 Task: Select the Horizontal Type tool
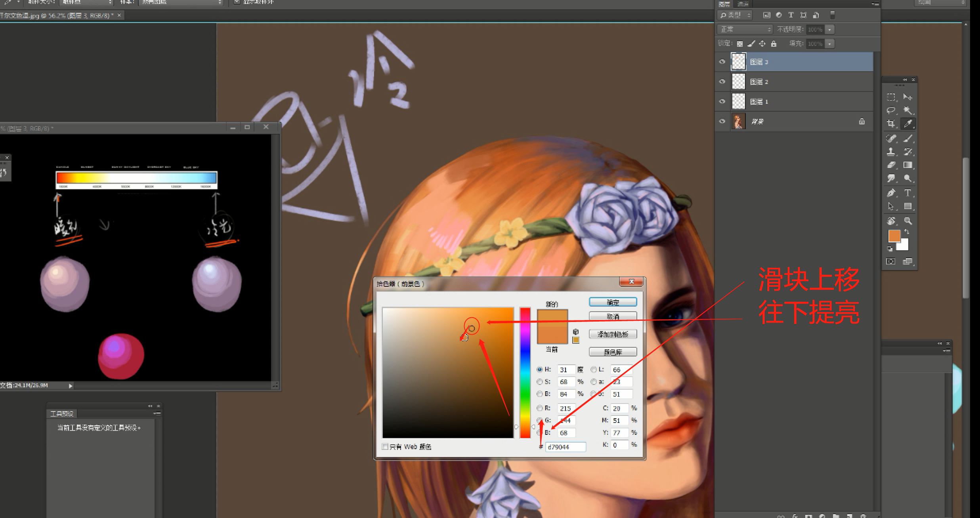pos(908,193)
